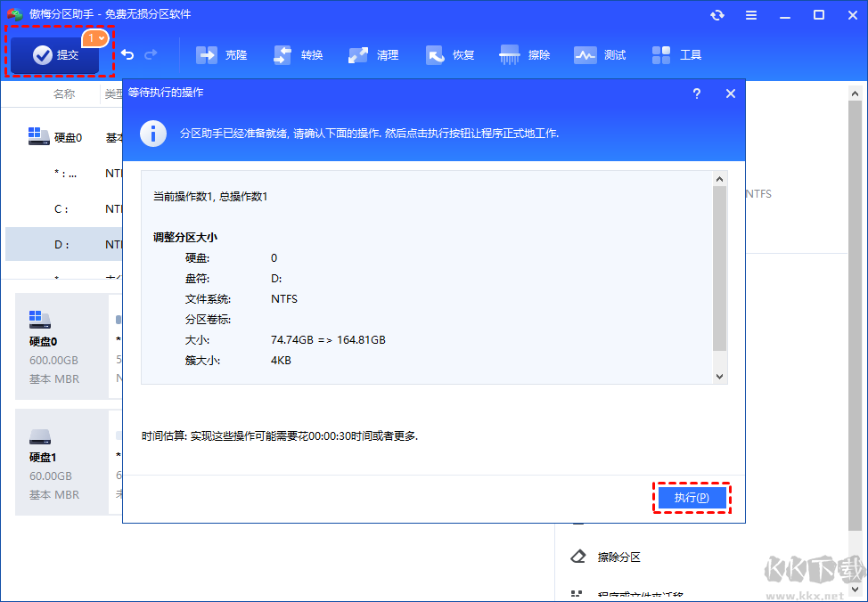Click the 提交 (Submit) toolbar button

point(52,54)
